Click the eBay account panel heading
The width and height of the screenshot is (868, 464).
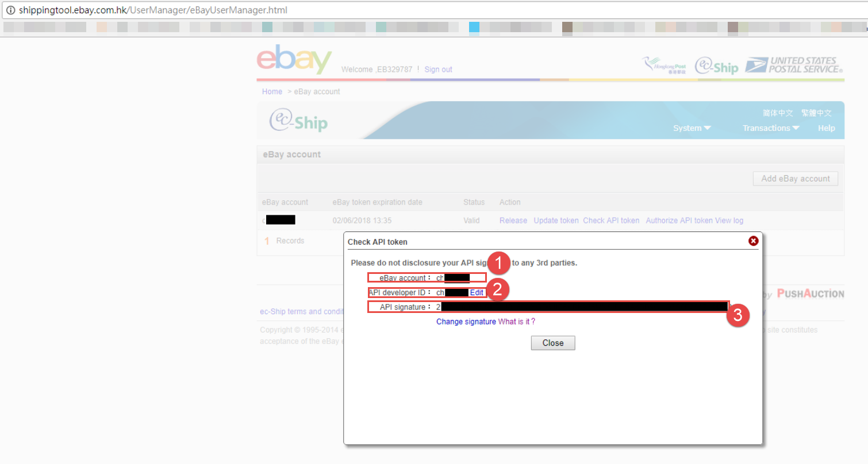coord(292,154)
